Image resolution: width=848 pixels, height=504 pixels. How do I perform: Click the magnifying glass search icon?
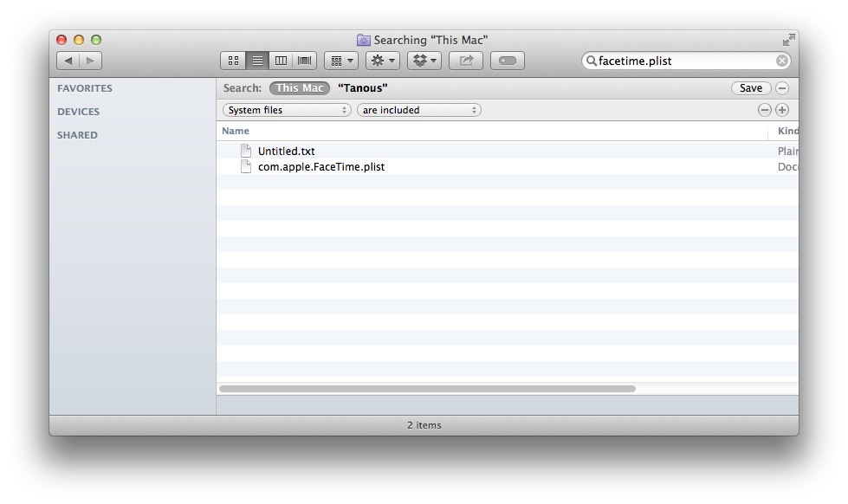coord(591,61)
